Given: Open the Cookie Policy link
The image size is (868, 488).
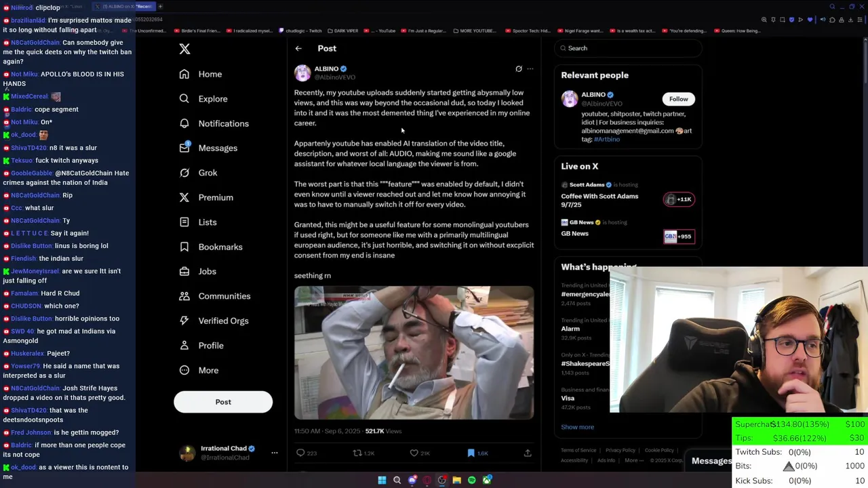Looking at the screenshot, I should [659, 450].
